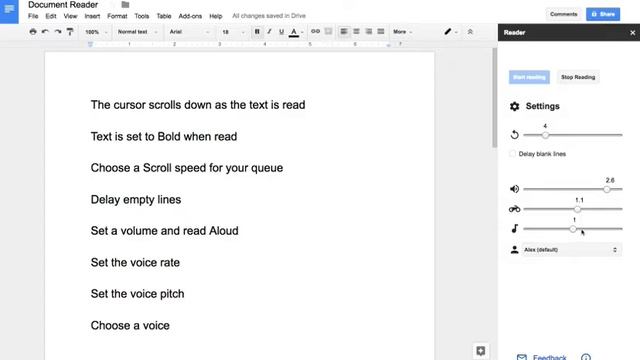Click the Insert comment toolbar icon
640x360 pixels.
click(x=328, y=31)
